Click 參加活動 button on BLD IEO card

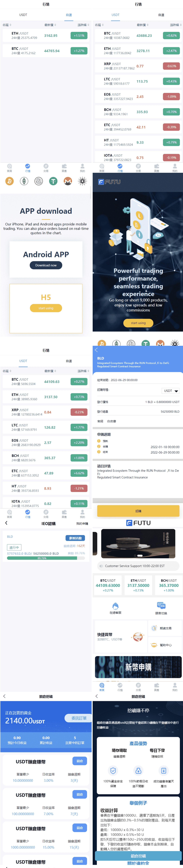tap(75, 538)
